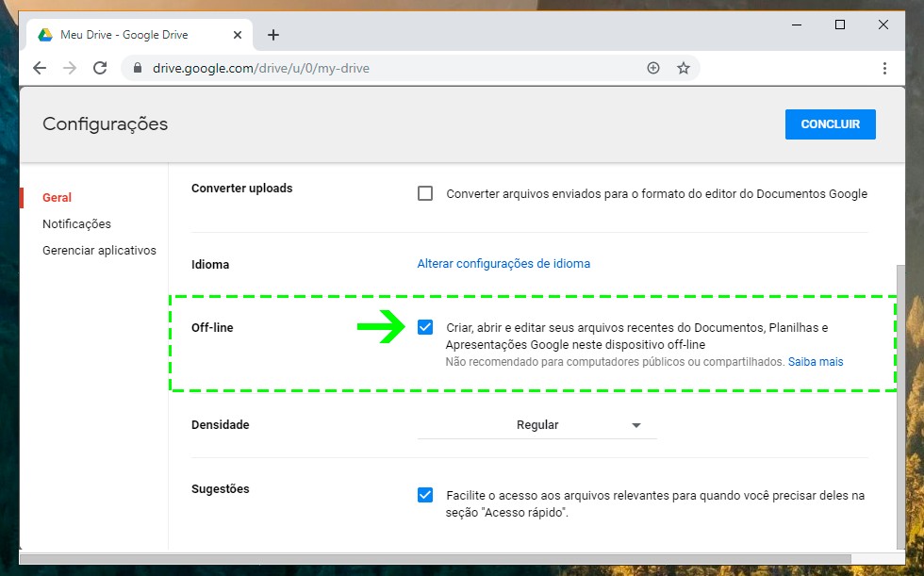Follow the Saiba mais link
The image size is (924, 576).
coord(816,362)
